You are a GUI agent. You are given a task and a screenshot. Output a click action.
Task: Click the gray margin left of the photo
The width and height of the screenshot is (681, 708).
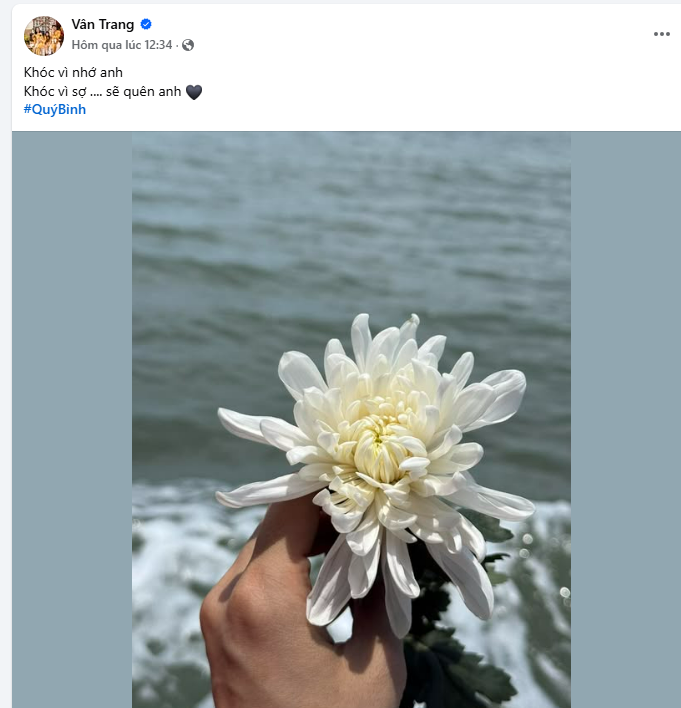[x=72, y=420]
